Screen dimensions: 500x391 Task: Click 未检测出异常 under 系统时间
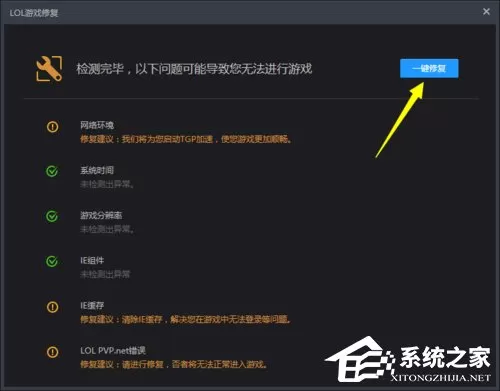coord(107,184)
